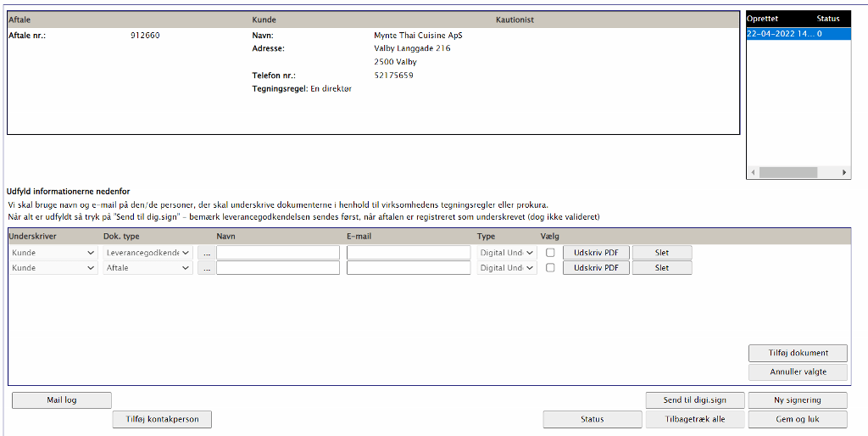Click the browse '...' button in Leverancegodkendelse row

tap(206, 253)
